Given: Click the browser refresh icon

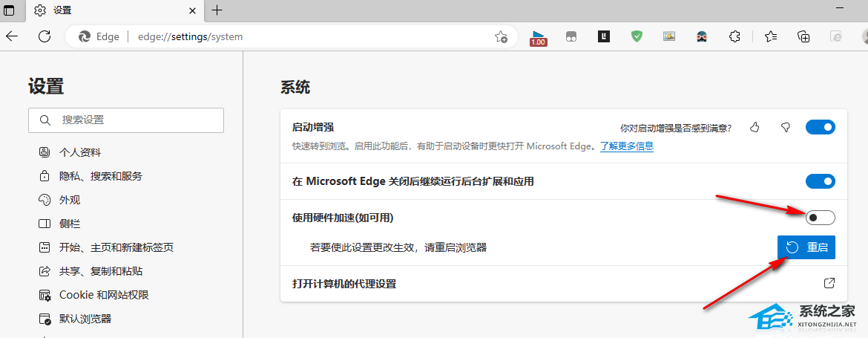Looking at the screenshot, I should coord(45,36).
